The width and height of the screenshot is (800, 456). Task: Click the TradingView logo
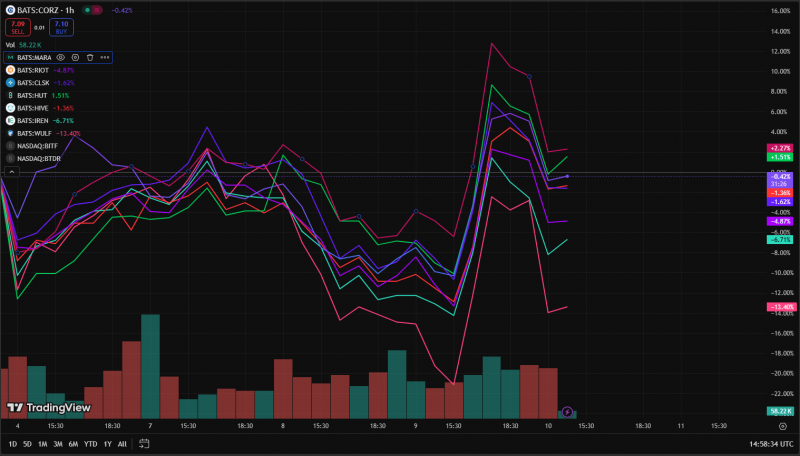point(48,408)
